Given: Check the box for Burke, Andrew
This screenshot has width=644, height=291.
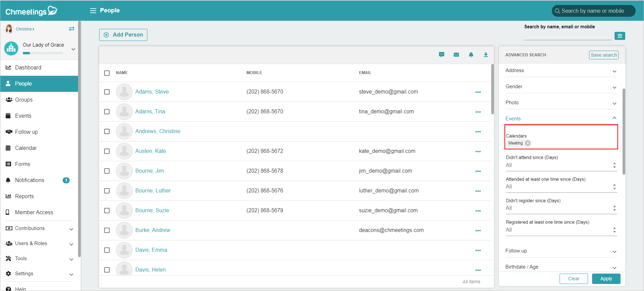Looking at the screenshot, I should (x=107, y=230).
